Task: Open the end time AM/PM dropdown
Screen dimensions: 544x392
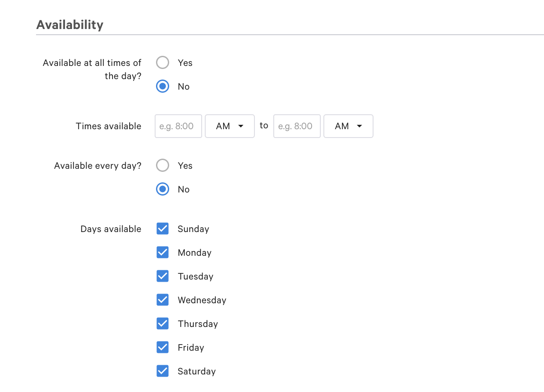Action: tap(348, 126)
